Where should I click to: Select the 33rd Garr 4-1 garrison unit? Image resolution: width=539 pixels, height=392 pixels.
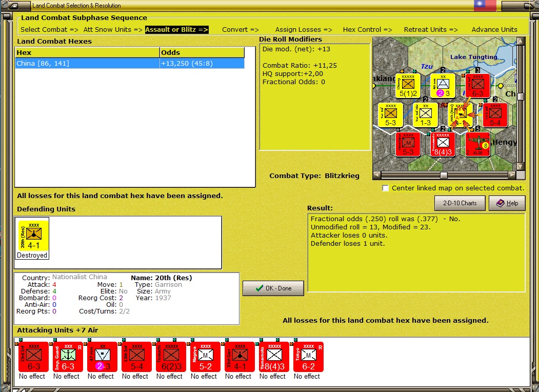tap(240, 357)
